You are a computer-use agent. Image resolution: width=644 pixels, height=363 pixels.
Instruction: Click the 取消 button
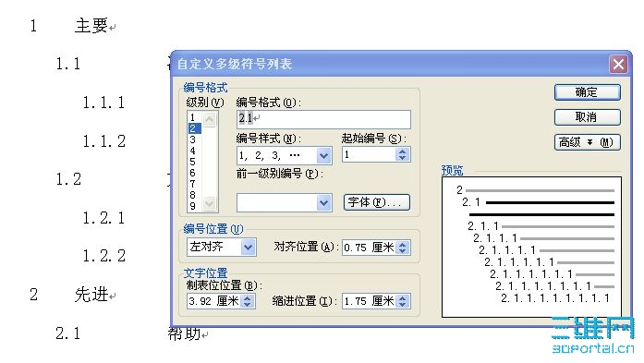point(587,117)
